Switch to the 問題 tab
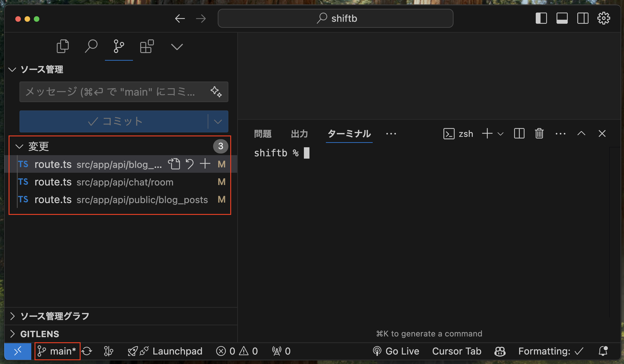The height and width of the screenshot is (364, 624). [x=263, y=134]
